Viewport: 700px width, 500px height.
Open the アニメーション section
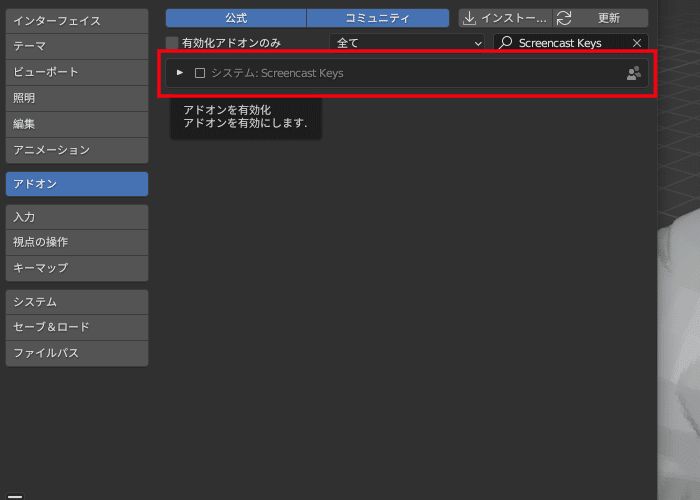pos(77,150)
